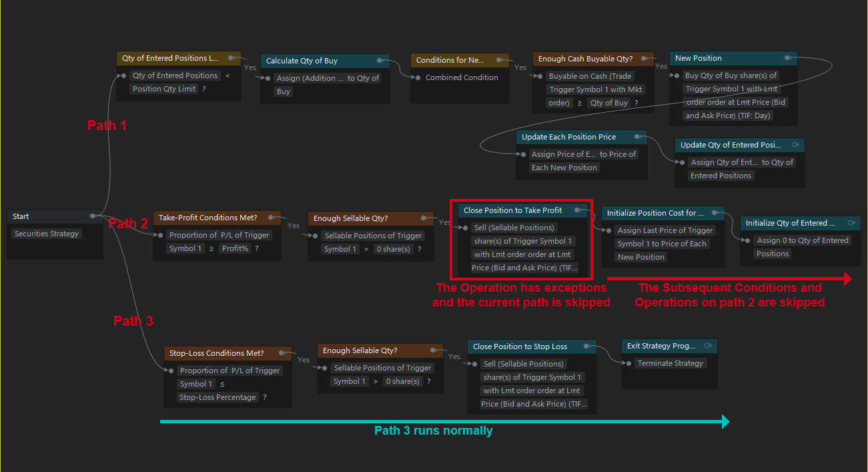The height and width of the screenshot is (472, 868).
Task: Select Update Qty of Entered Posi... header
Action: 740,145
